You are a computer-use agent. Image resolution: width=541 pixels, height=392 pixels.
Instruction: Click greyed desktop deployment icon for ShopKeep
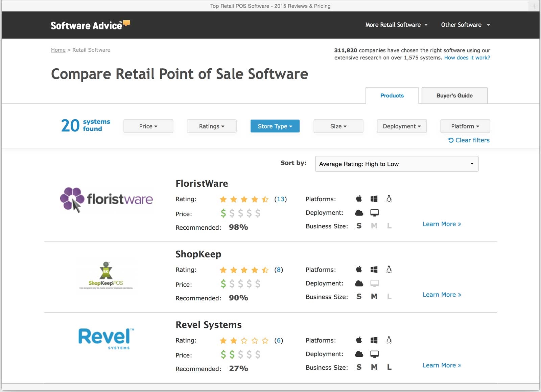pyautogui.click(x=374, y=283)
